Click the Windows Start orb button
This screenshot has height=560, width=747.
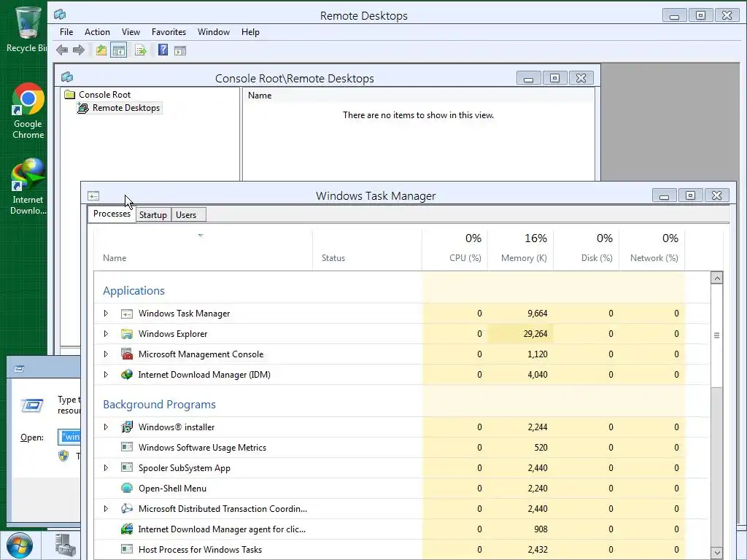coord(19,545)
